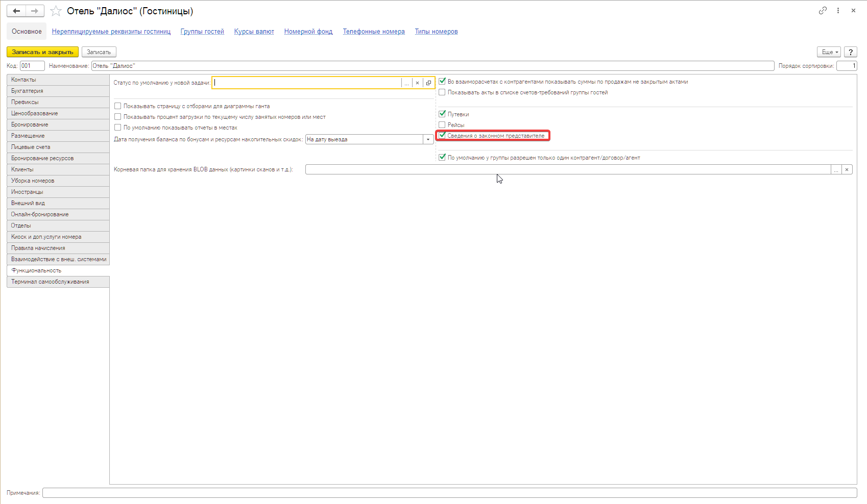Click the back navigation arrow

tap(16, 11)
